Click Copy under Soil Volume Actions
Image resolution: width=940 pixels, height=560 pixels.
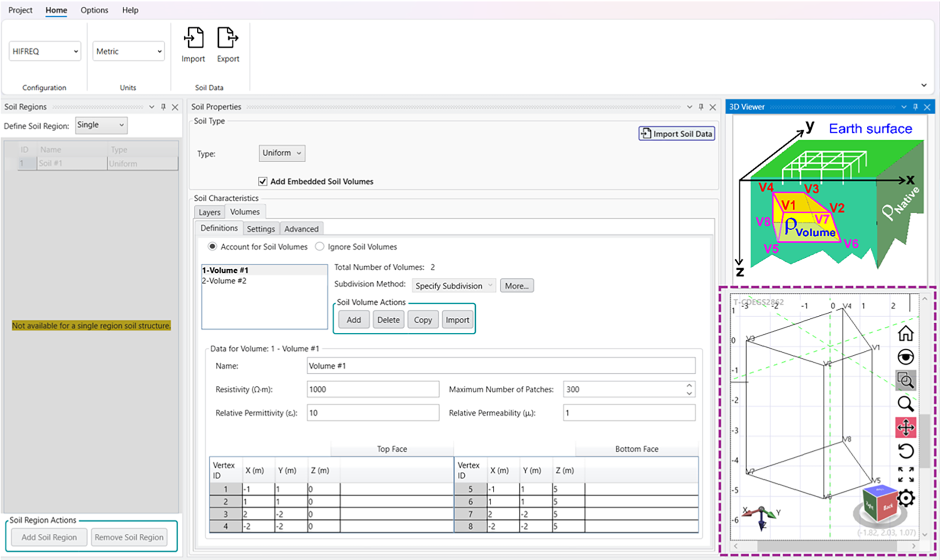[423, 320]
